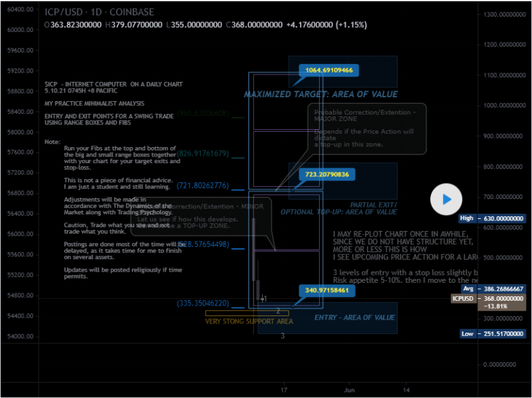
Task: Click the Jun label on the time axis
Action: (349, 389)
